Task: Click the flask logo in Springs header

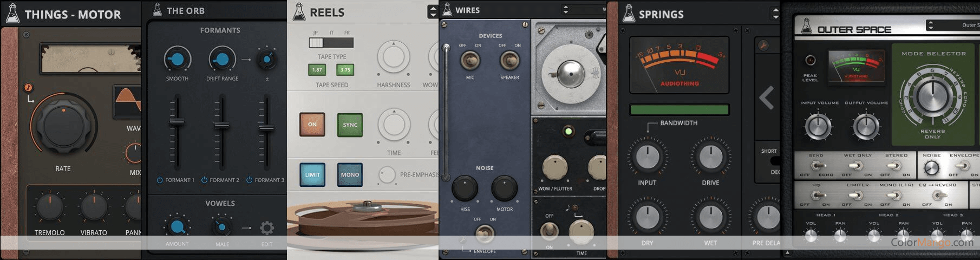Action: coord(628,14)
